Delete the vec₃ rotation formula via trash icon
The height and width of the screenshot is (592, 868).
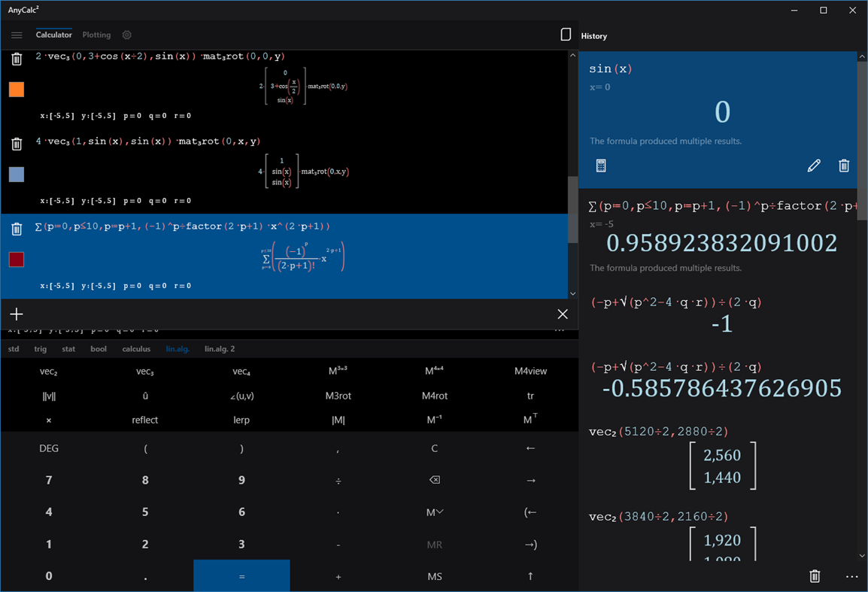17,57
